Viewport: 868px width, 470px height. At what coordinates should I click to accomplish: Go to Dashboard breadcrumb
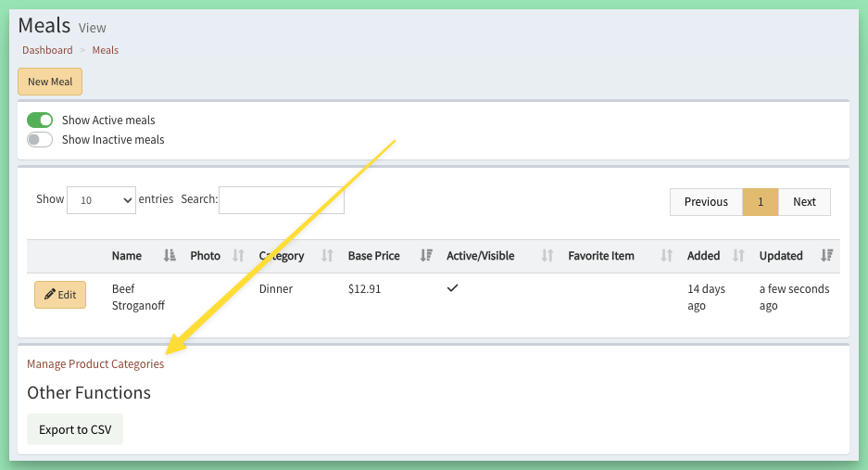pyautogui.click(x=47, y=50)
